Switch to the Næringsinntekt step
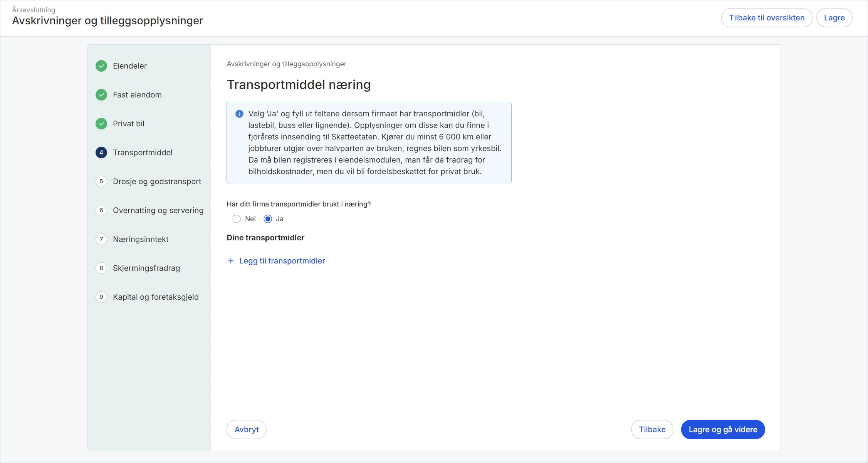 140,239
